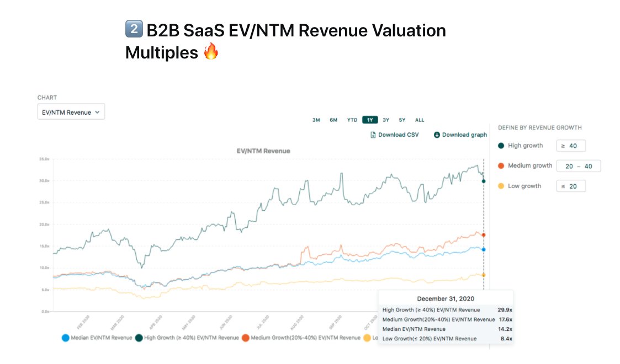Click the Download graph arrow icon
620x364 pixels.
pos(437,135)
